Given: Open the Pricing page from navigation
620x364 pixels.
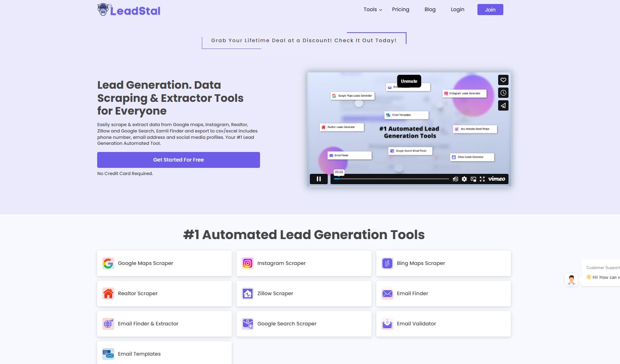Looking at the screenshot, I should tap(400, 10).
